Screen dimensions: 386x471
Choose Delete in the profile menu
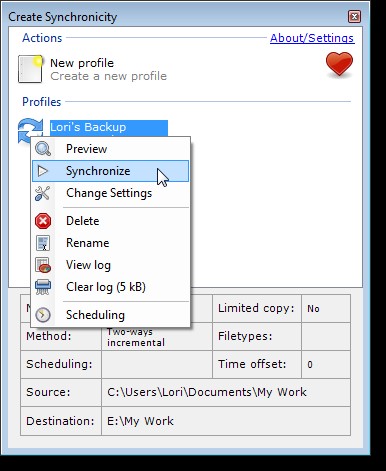[x=110, y=221]
